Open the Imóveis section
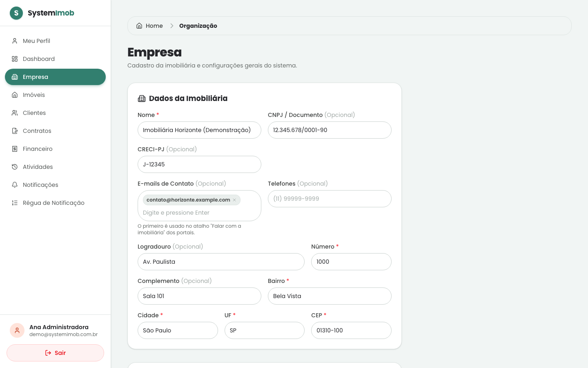Screen dimensions: 588x368 (x=55, y=95)
